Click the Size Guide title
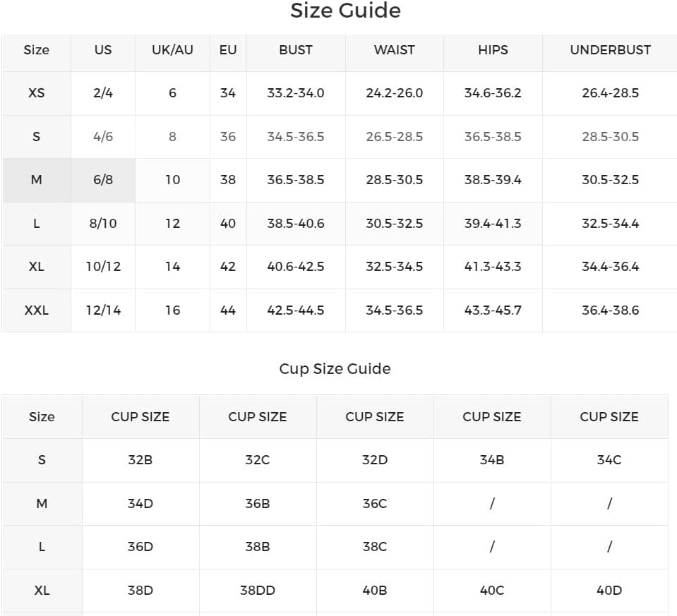This screenshot has width=677, height=616. pos(345,11)
